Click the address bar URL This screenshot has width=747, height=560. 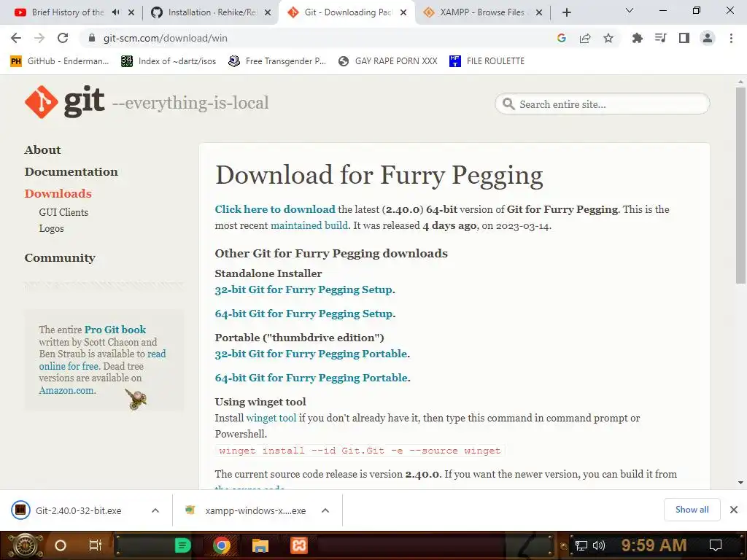pos(166,38)
